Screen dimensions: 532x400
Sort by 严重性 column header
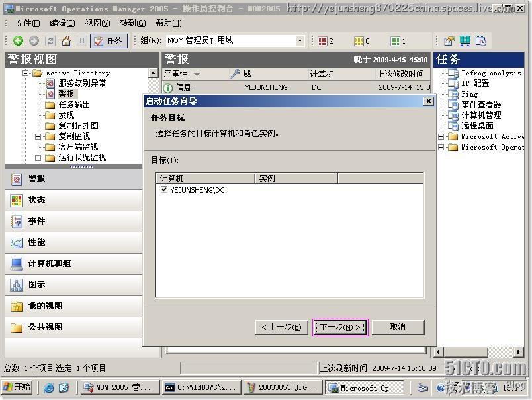click(193, 74)
